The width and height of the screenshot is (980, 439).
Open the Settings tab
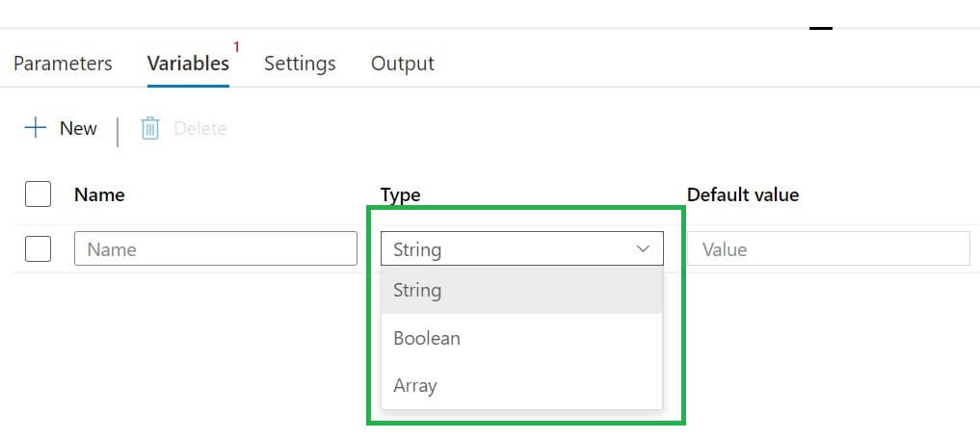point(300,64)
